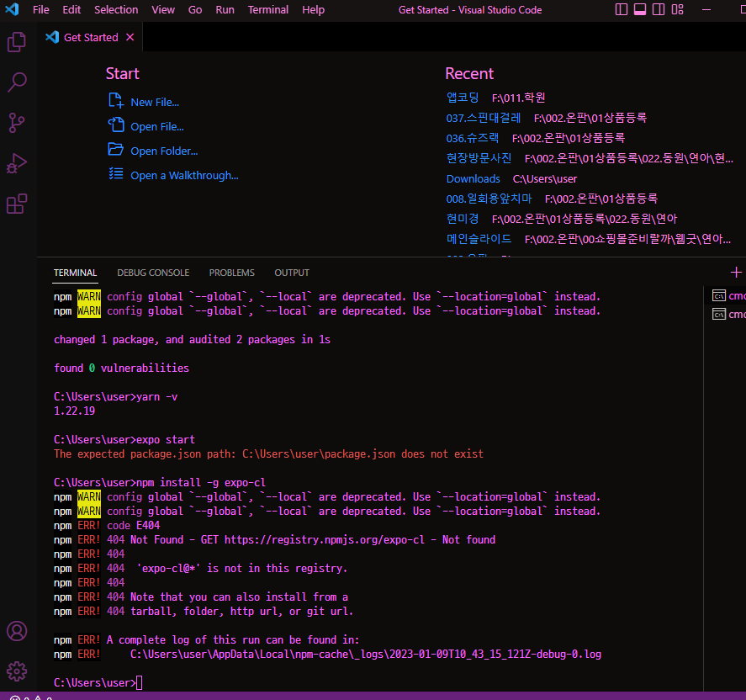Open the Manage gear icon

pos(17,671)
